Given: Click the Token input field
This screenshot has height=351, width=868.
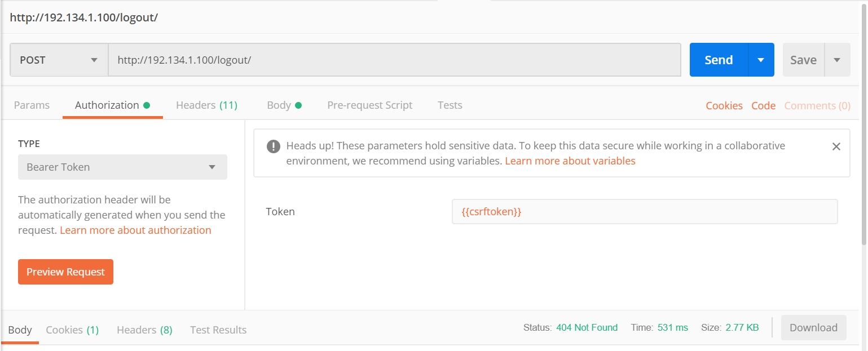Looking at the screenshot, I should tap(644, 212).
